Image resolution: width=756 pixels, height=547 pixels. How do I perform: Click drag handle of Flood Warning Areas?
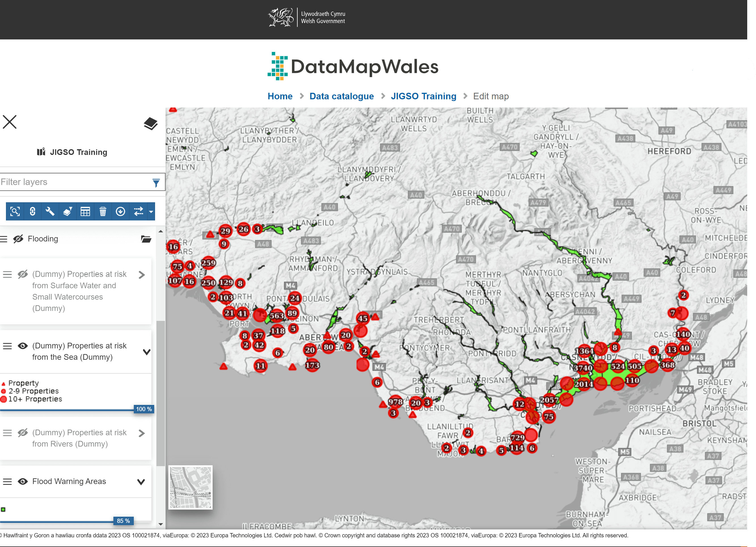coord(7,482)
